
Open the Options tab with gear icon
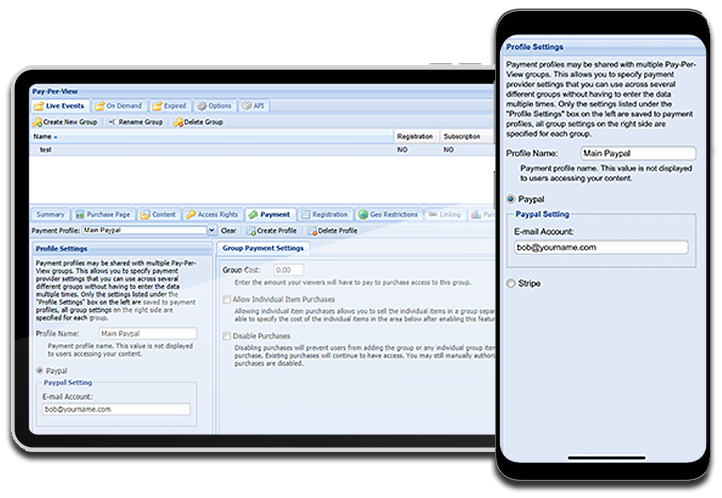tap(214, 106)
